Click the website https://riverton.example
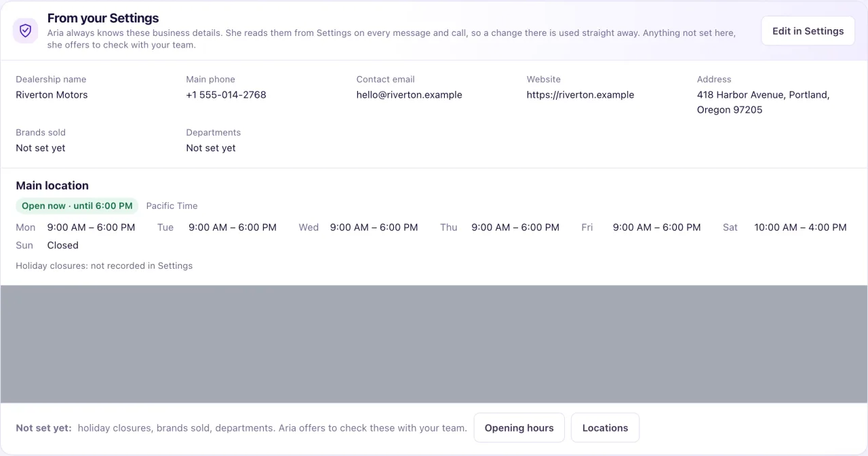The image size is (868, 456). click(x=580, y=95)
